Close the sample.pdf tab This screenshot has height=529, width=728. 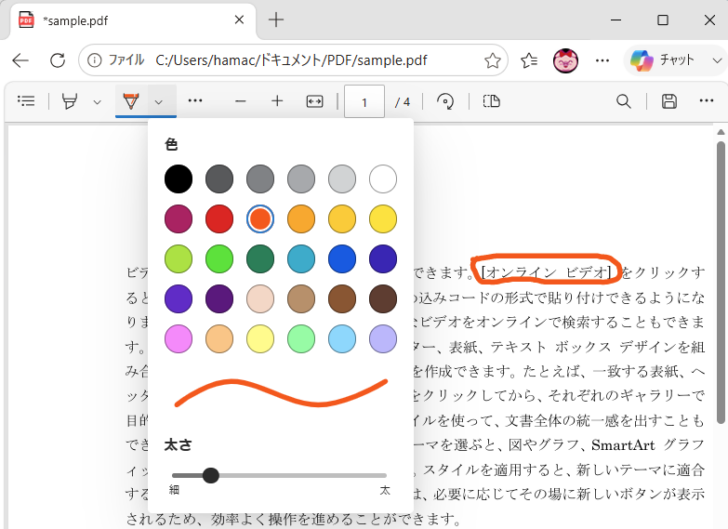[x=239, y=20]
